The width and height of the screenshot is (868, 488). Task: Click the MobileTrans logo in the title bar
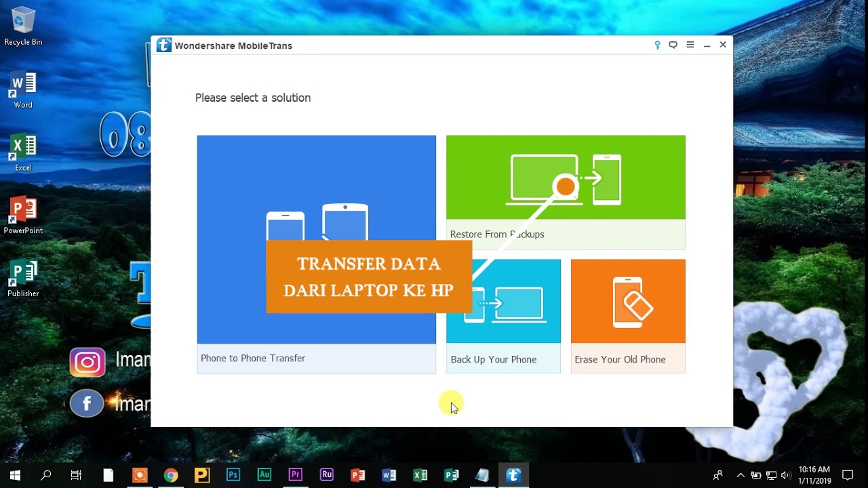[163, 45]
